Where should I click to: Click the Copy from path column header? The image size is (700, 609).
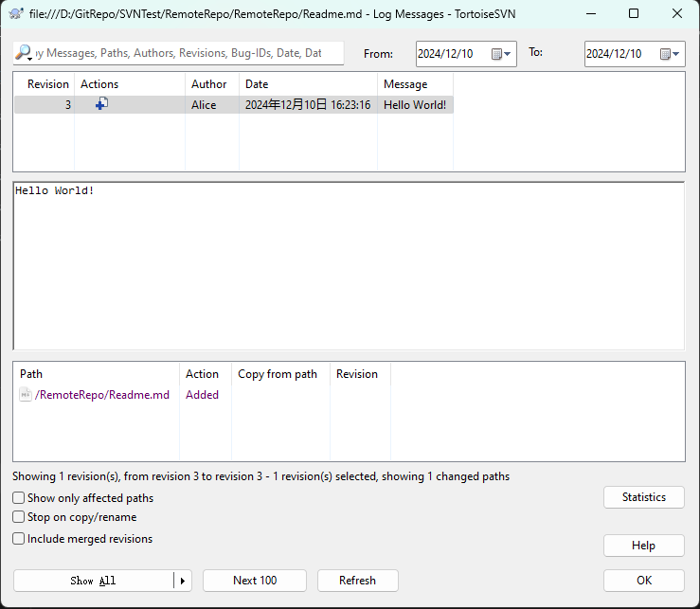coord(280,374)
